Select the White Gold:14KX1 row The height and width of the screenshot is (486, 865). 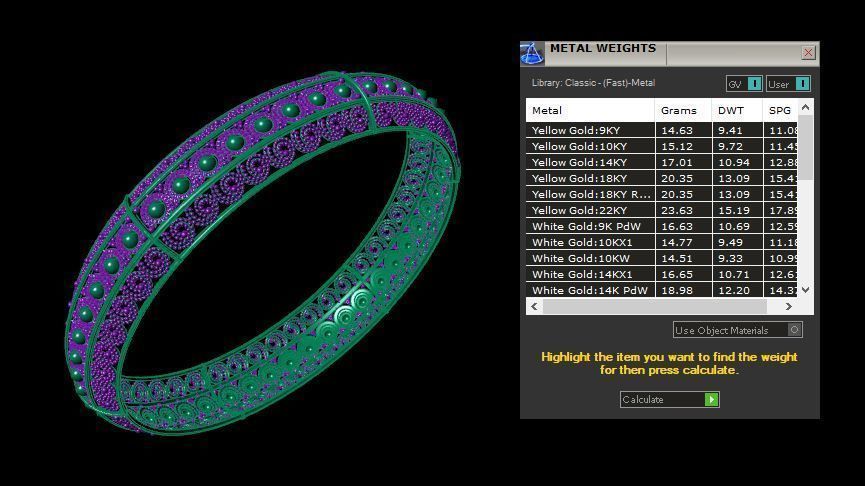click(661, 274)
